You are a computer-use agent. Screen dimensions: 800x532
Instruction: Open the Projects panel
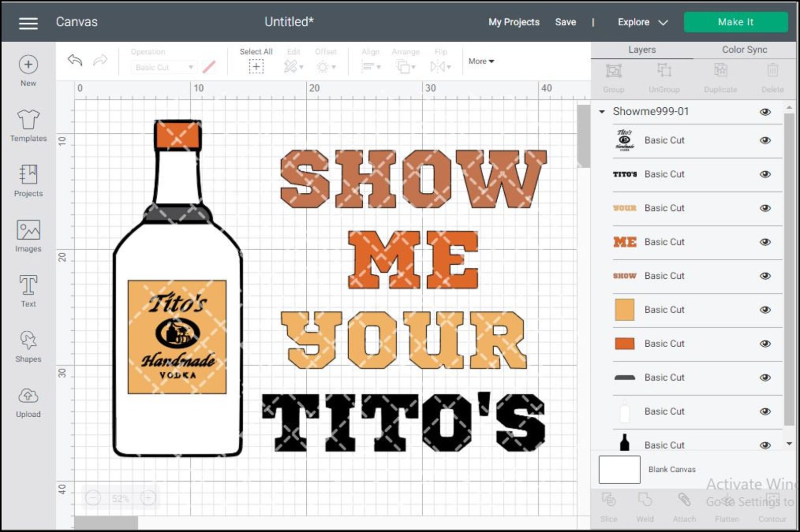point(28,181)
